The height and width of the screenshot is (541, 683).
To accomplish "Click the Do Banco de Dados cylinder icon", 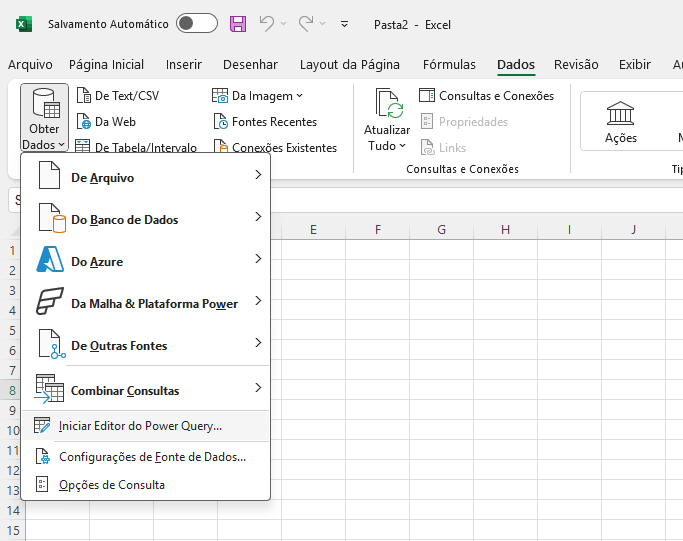I will pos(52,218).
